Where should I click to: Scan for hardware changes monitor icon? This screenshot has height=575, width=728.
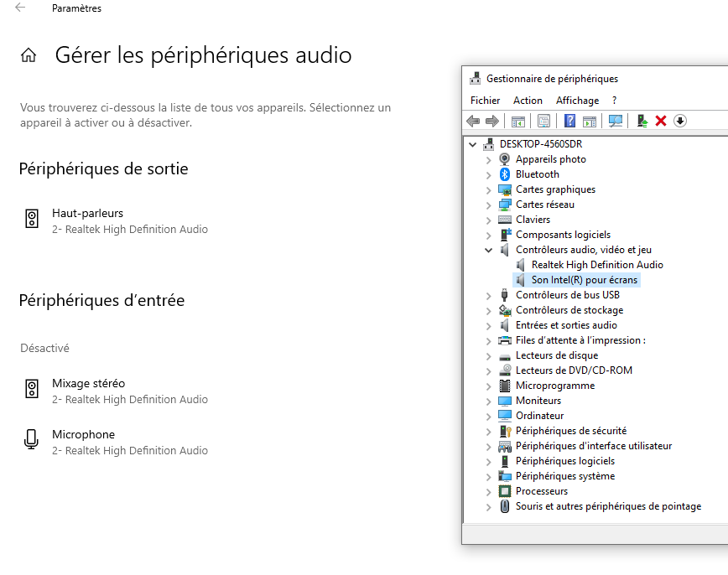(x=615, y=122)
